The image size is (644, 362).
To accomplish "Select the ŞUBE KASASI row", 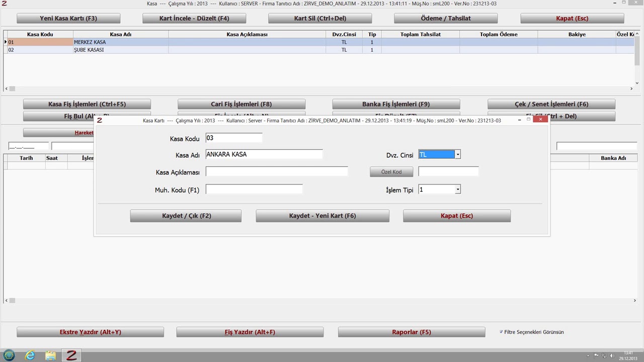I will 319,50.
